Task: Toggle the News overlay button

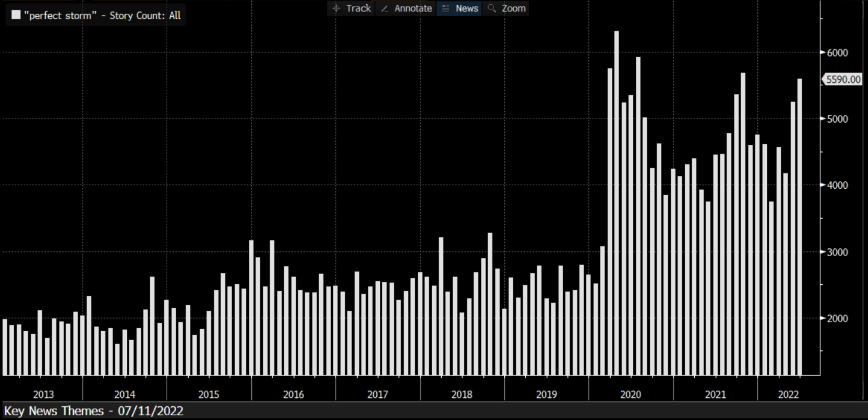Action: click(459, 8)
